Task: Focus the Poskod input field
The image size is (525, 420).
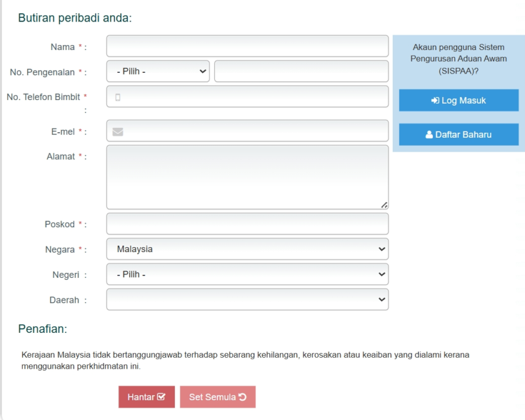Action: click(x=247, y=224)
